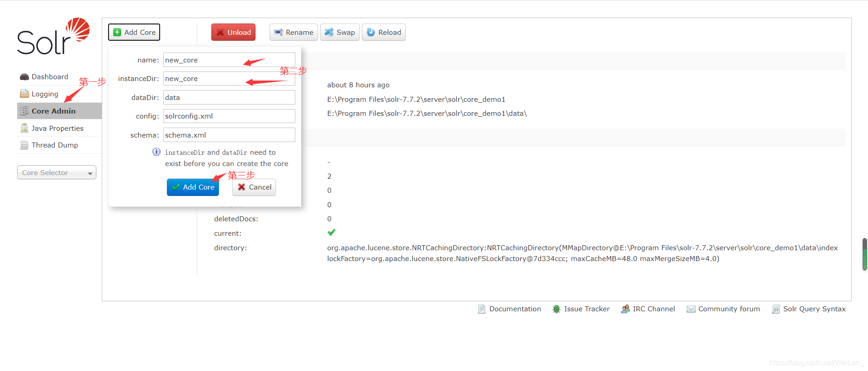Viewport: 868px width, 371px height.
Task: Click the Unload button
Action: pyautogui.click(x=233, y=32)
